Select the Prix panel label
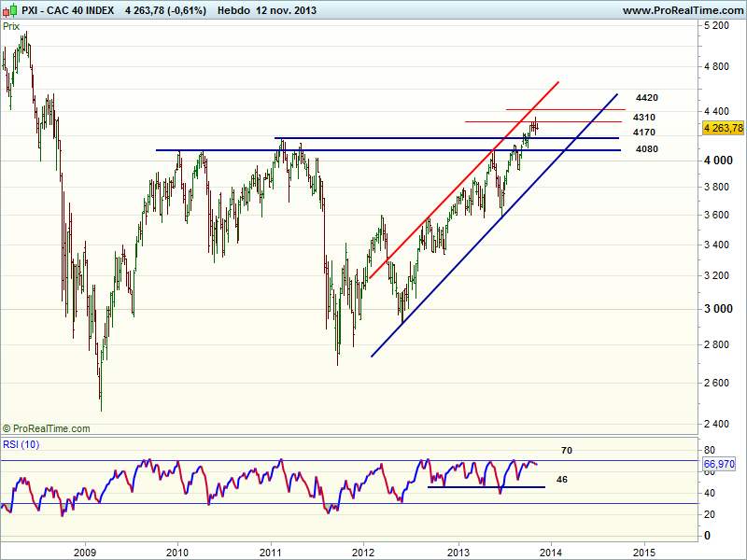 (x=12, y=27)
